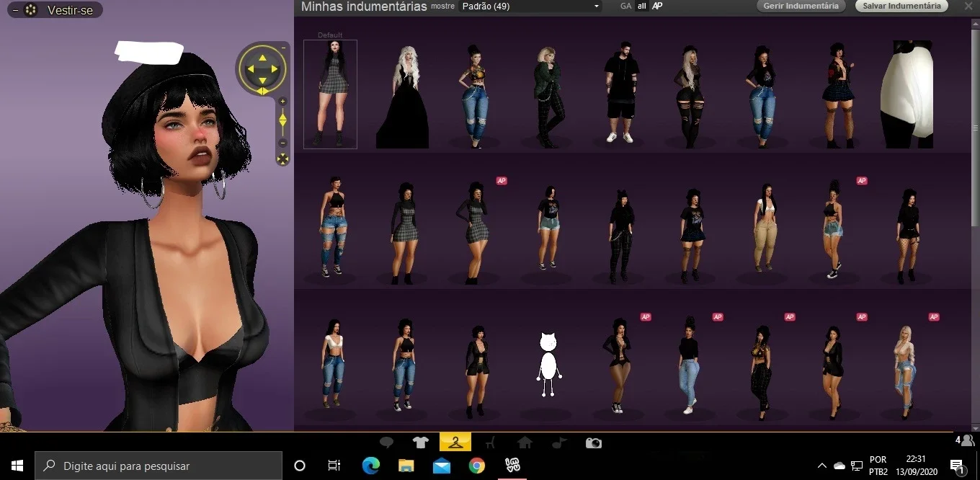Open the people count icon showing 4
Screen dimensions: 980x480
coord(966,440)
